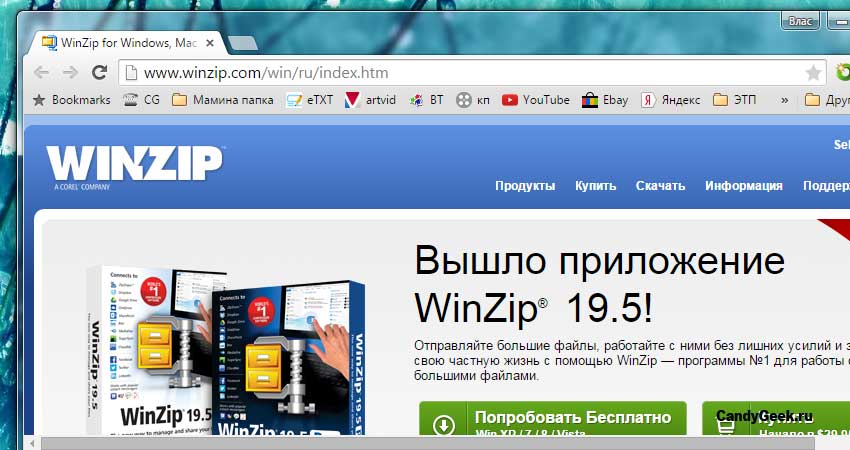This screenshot has width=850, height=450.
Task: Open the artvid bookmark
Action: tap(370, 100)
